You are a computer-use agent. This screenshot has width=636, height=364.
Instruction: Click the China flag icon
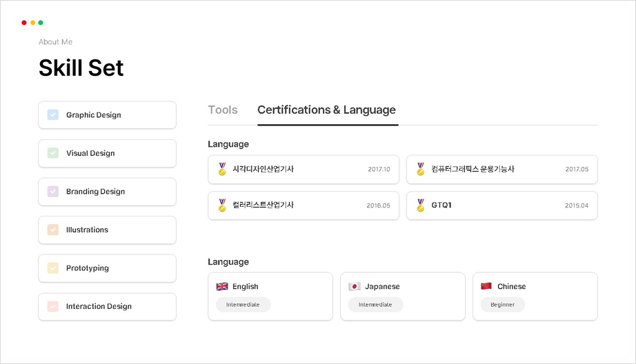point(486,286)
